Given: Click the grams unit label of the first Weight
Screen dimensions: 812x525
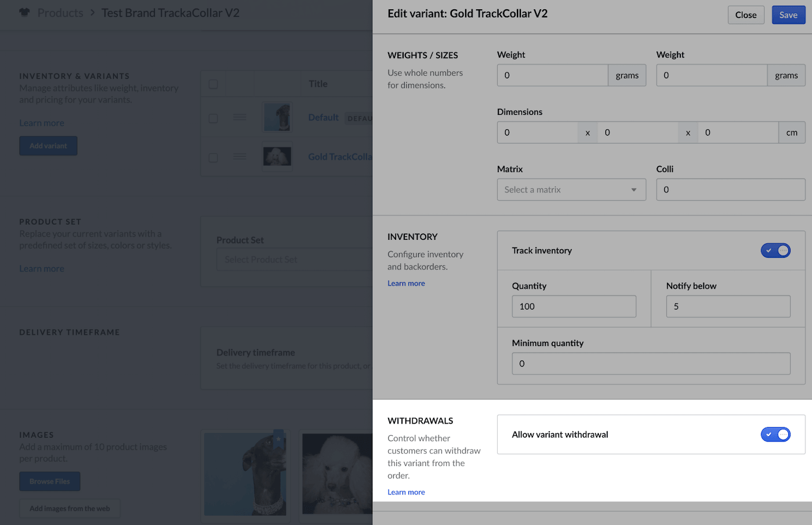Looking at the screenshot, I should [627, 75].
